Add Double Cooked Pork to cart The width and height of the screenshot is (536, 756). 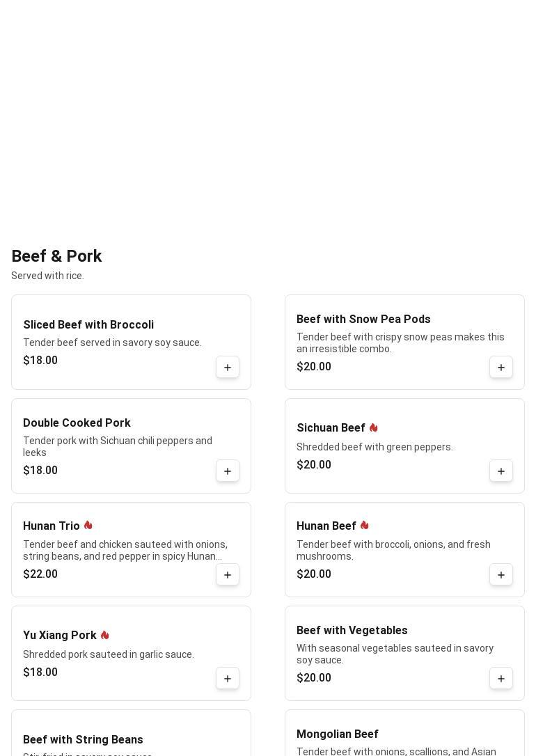(228, 471)
